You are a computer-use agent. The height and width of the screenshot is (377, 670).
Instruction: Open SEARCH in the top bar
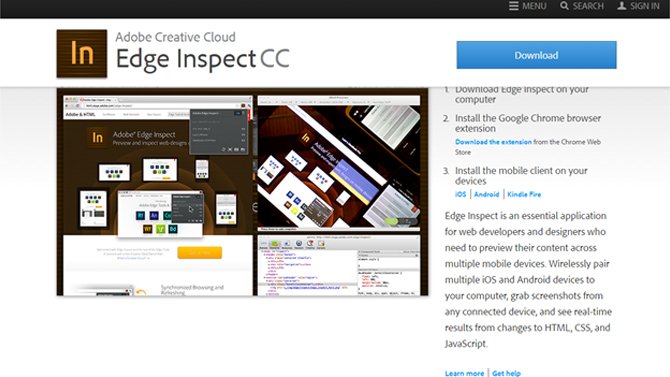(588, 6)
